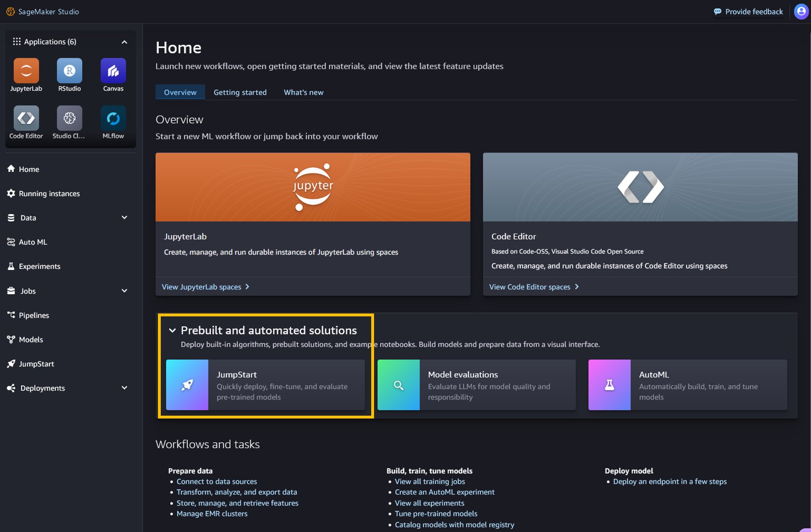Click the Jupyter banner thumbnail

(x=313, y=187)
